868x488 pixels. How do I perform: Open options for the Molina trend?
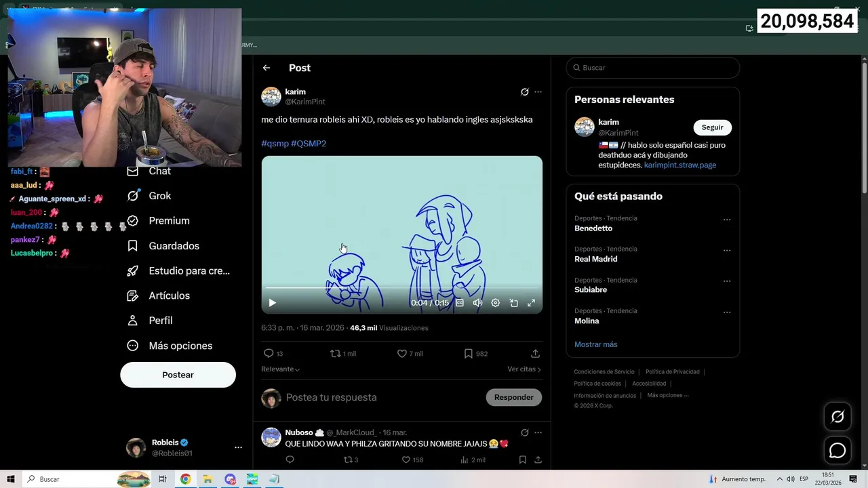point(727,312)
